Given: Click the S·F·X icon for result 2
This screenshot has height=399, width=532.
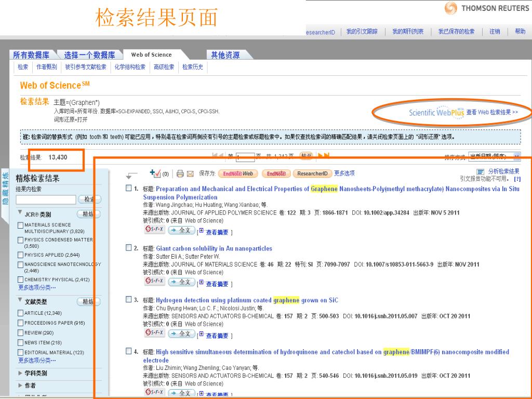Looking at the screenshot, I should click(154, 281).
